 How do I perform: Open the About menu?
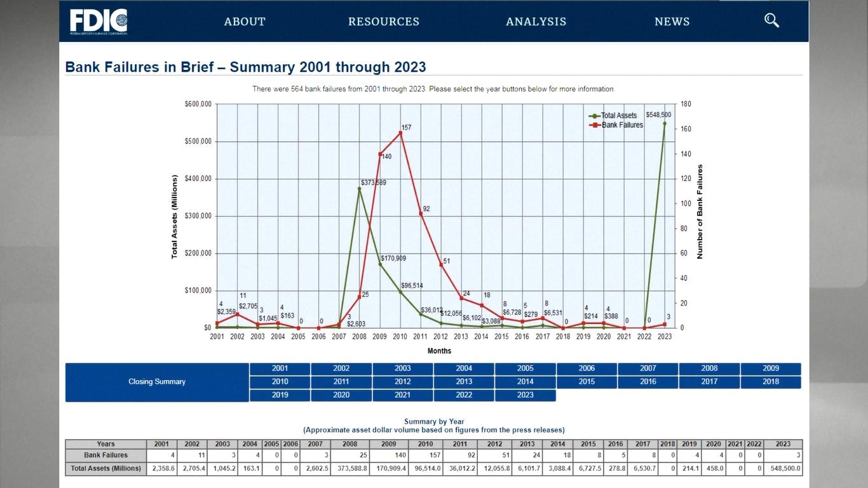245,22
